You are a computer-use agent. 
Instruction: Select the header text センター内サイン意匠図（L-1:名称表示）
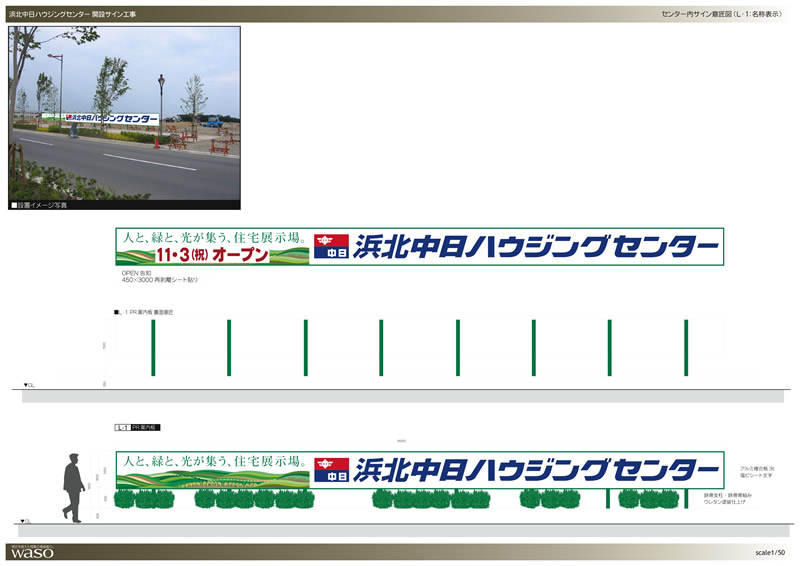722,14
